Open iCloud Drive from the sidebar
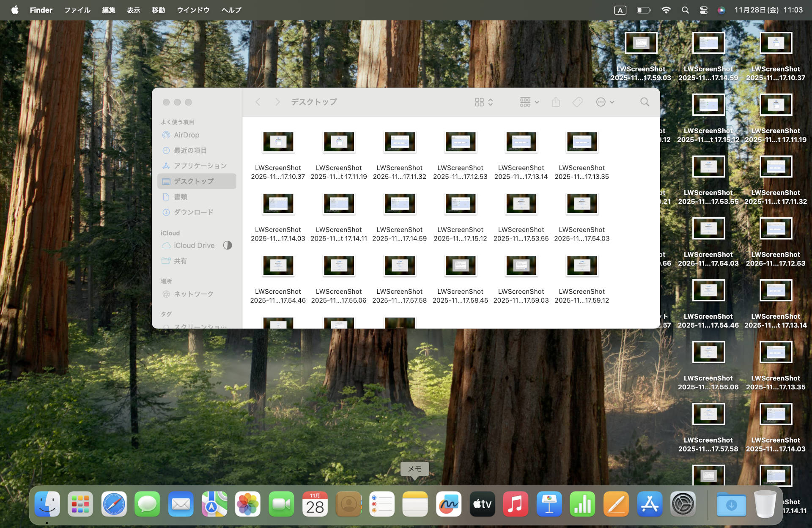This screenshot has width=812, height=528. (194, 245)
